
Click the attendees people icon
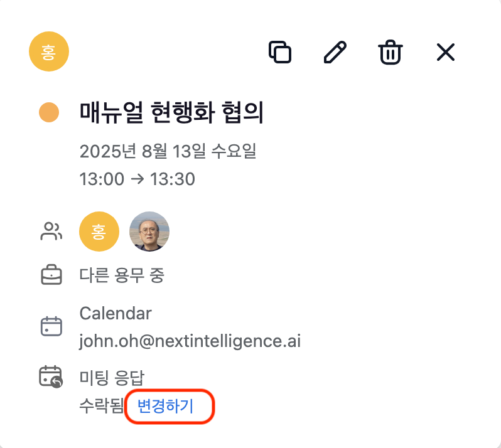pos(51,231)
